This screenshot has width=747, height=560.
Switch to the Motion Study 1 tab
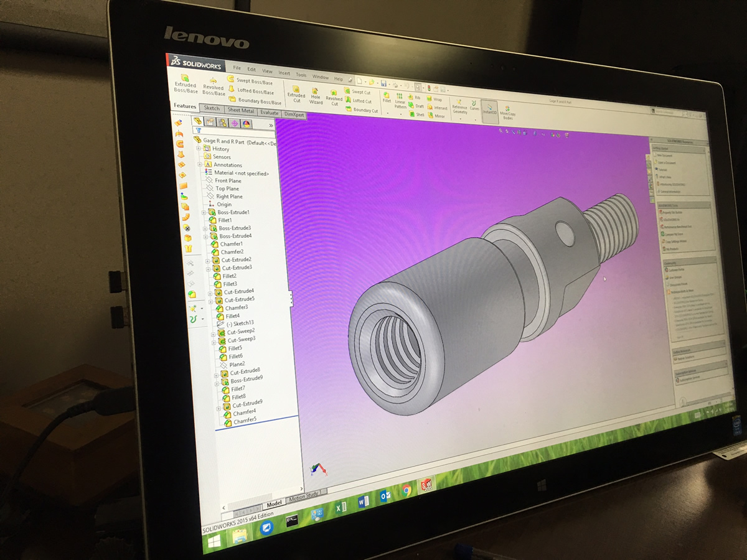pyautogui.click(x=305, y=496)
